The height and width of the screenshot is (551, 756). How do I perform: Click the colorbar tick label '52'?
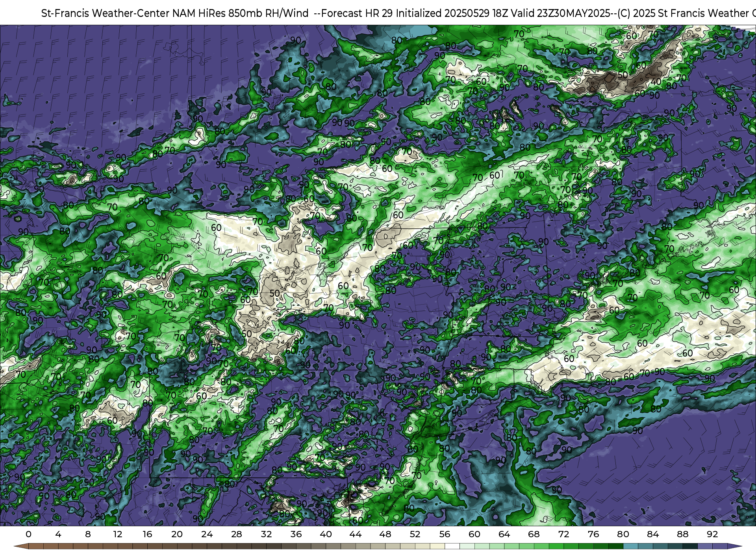pos(415,534)
